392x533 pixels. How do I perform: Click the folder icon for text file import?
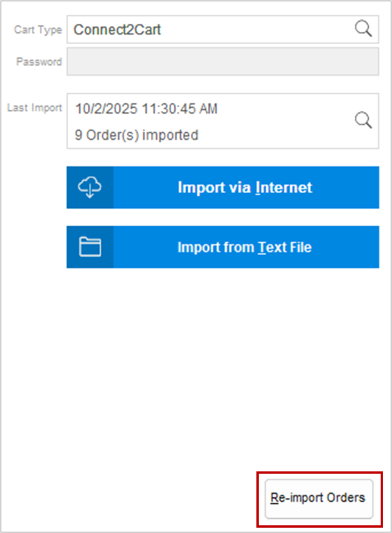click(90, 247)
